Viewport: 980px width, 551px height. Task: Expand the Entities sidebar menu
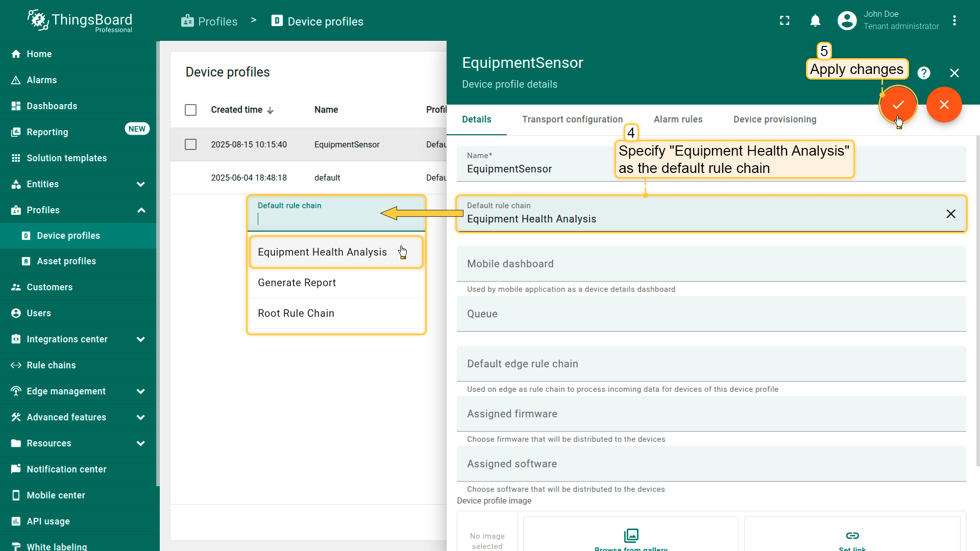[x=140, y=184]
